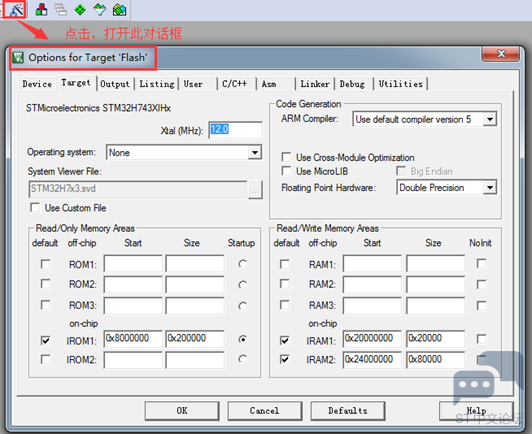Select ROM3 as Startup radio button
The image size is (532, 434).
tap(242, 306)
